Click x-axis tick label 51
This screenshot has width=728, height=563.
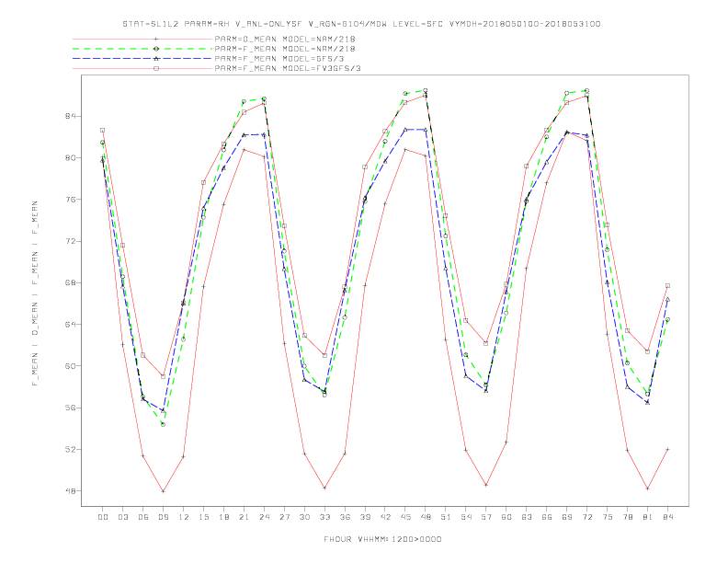(446, 517)
